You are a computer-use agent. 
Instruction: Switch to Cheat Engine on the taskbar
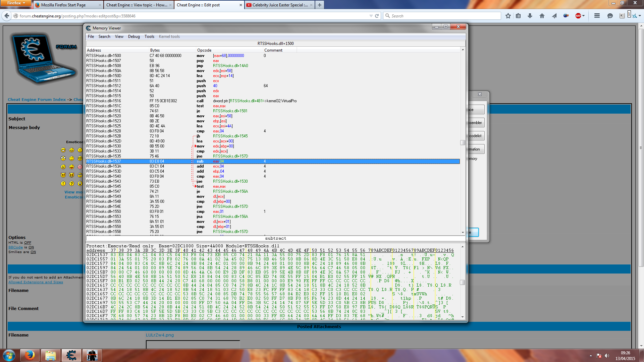coord(71,355)
